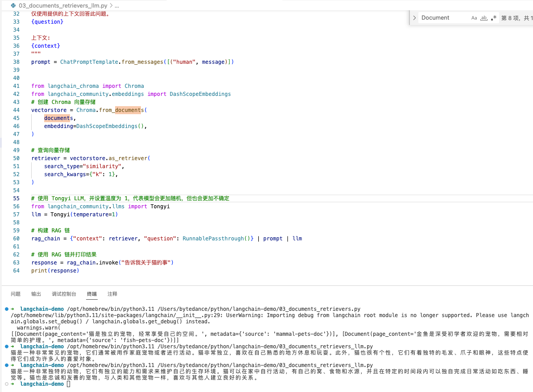Switch to the 问题 panel tab
The width and height of the screenshot is (533, 392).
(x=16, y=294)
